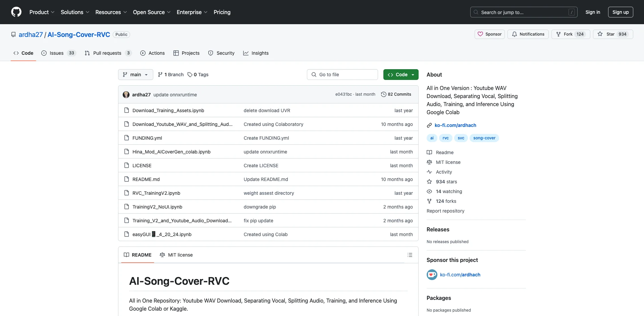644x316 pixels.
Task: Open the easyGUI _4_20_24.ipynb file
Action: [x=162, y=234]
